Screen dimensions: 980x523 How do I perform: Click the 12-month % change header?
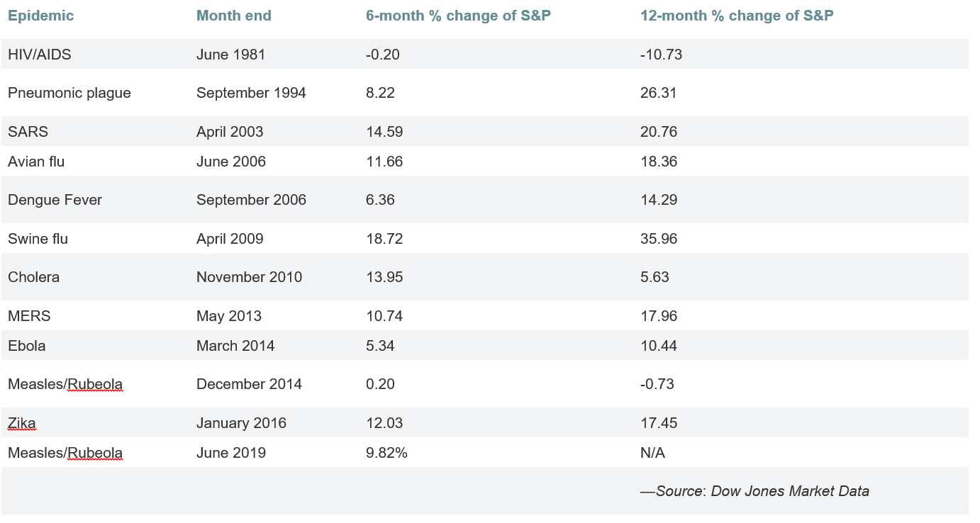736,16
